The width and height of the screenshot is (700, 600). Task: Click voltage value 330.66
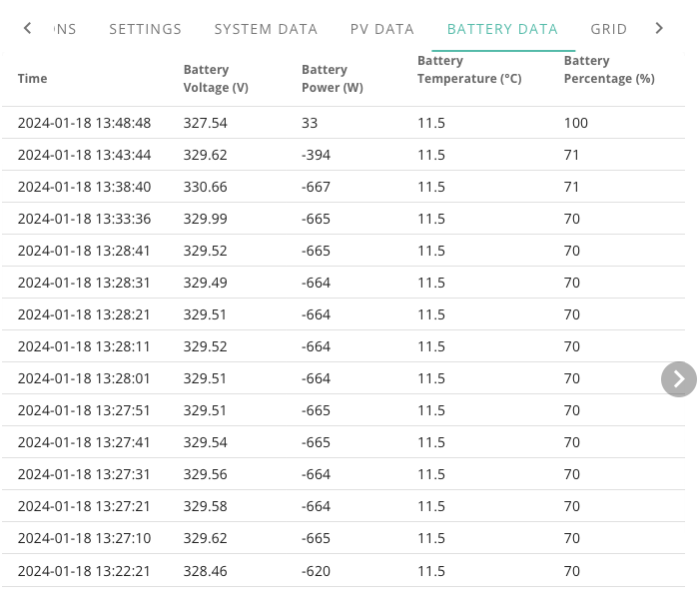(x=205, y=187)
